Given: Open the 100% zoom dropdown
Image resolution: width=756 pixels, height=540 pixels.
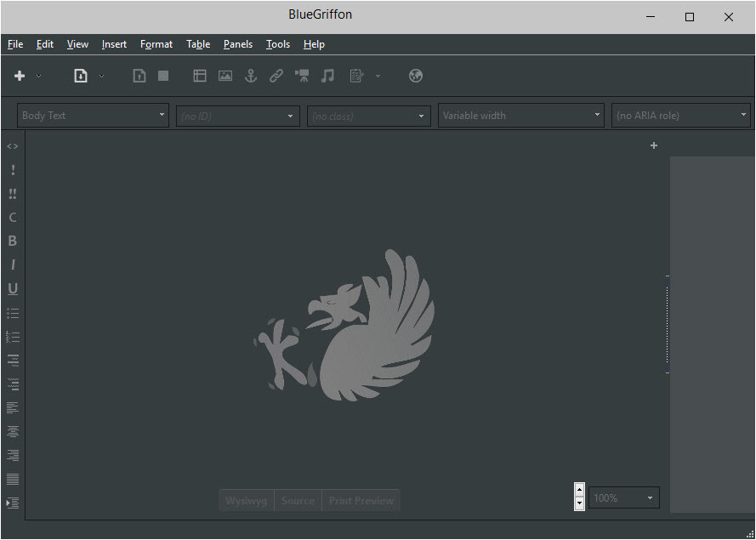Looking at the screenshot, I should pos(624,497).
